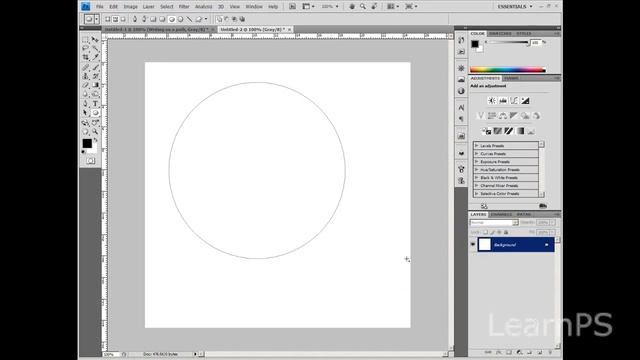
Task: Toggle Background layer visibility eye
Action: tap(473, 244)
